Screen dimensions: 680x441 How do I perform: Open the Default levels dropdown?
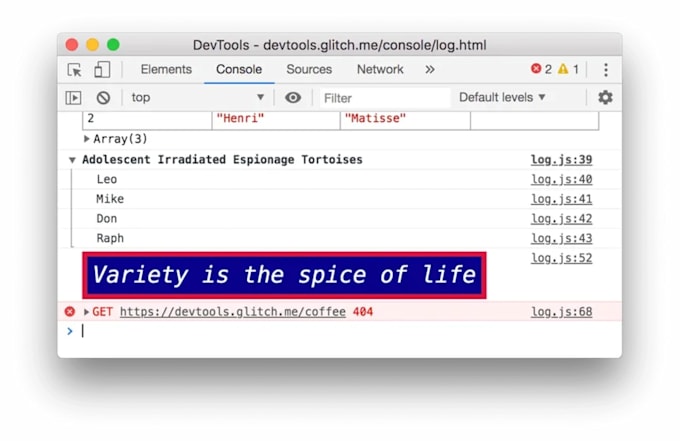click(x=502, y=98)
